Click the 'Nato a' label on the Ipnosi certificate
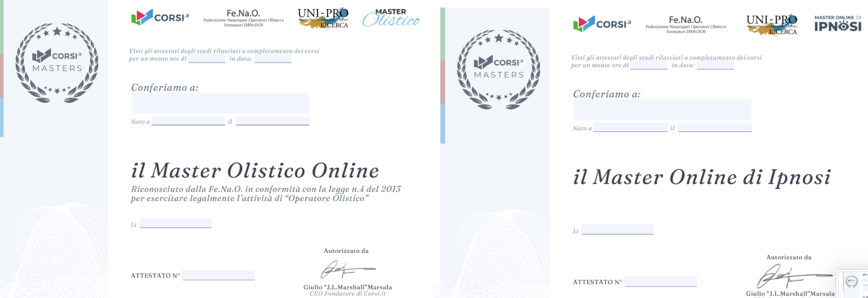Viewport: 868px width, 298px height. 582,128
